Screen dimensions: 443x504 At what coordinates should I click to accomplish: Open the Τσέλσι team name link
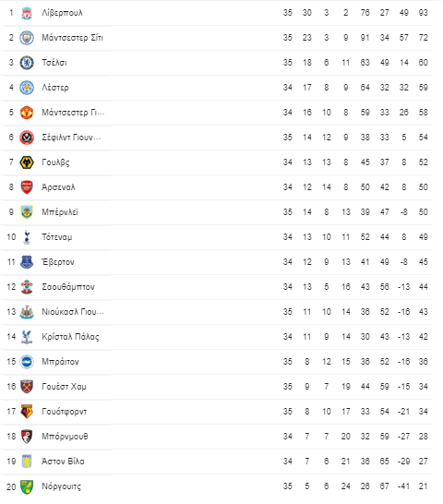tap(54, 63)
